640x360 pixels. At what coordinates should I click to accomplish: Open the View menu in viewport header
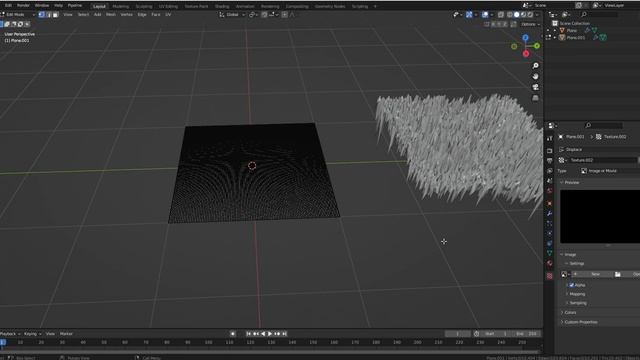tap(68, 14)
